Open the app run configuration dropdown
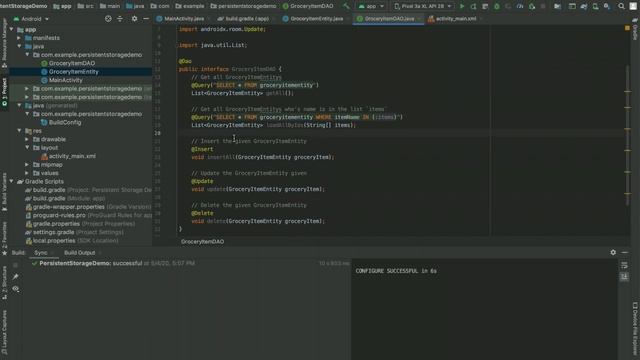This screenshot has width=640, height=360. click(x=371, y=6)
